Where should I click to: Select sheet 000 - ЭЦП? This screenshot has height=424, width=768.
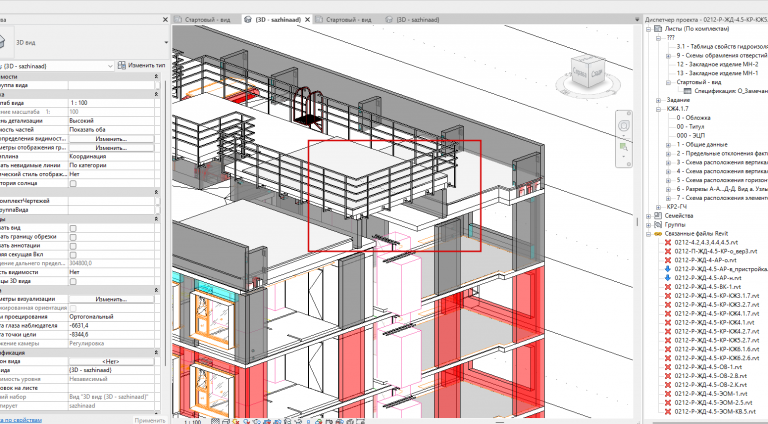point(691,136)
